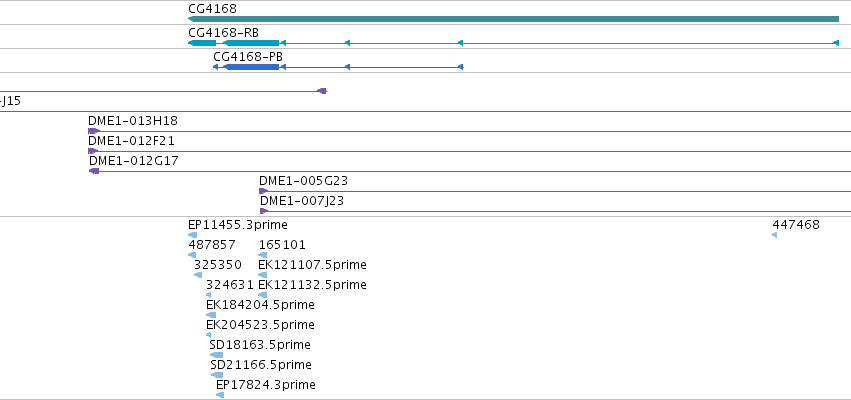Viewport: 851px width, 400px height.
Task: Click the 165101 insertion marker
Action: pos(262,255)
